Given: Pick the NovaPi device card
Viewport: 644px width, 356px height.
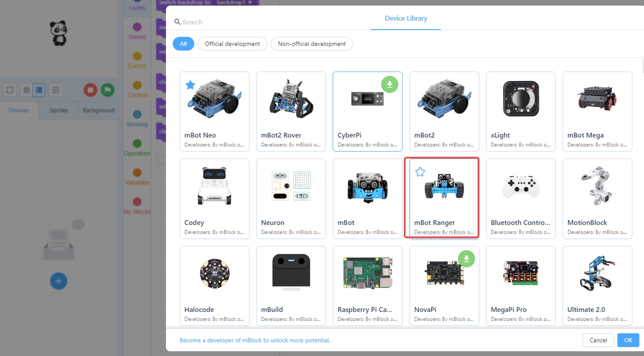Looking at the screenshot, I should coord(444,285).
